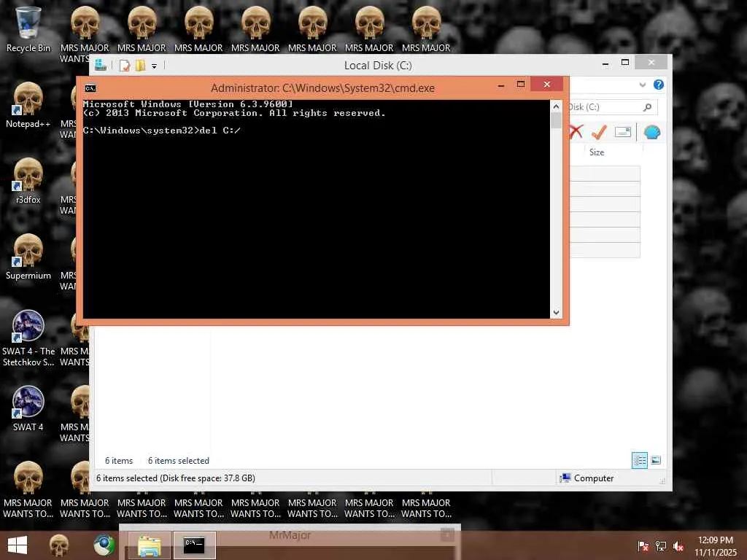Click the skull icon on the taskbar
The height and width of the screenshot is (560, 747).
coord(59,545)
